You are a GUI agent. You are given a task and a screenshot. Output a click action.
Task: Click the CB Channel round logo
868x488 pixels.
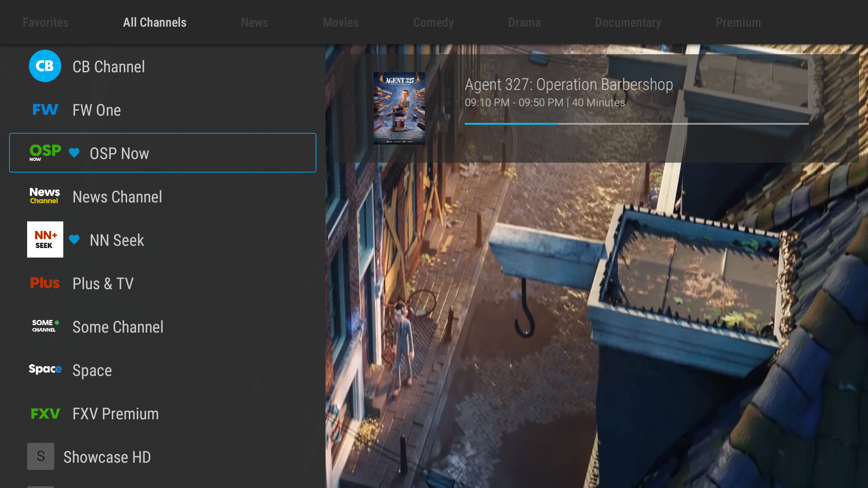click(45, 66)
